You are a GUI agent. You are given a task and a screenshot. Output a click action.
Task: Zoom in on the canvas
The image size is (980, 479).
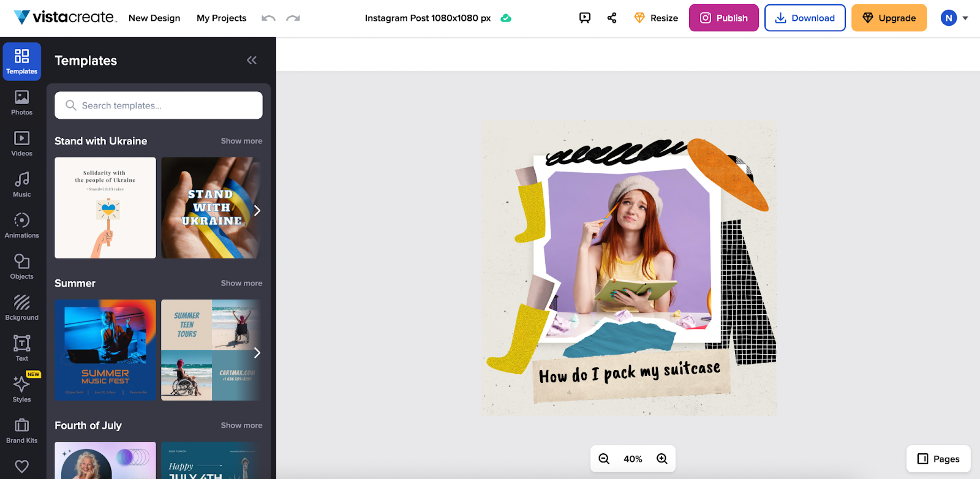[662, 459]
